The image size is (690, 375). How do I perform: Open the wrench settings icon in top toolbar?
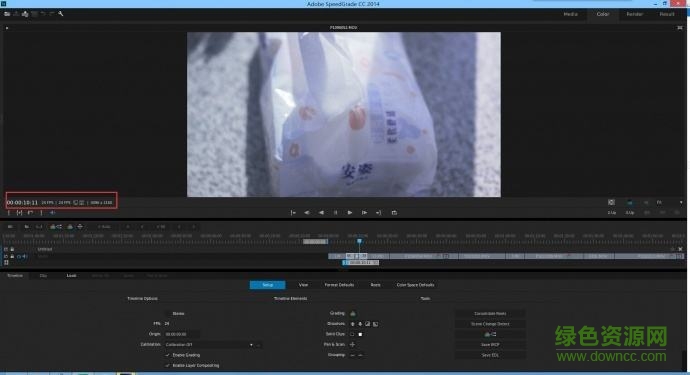click(x=61, y=14)
